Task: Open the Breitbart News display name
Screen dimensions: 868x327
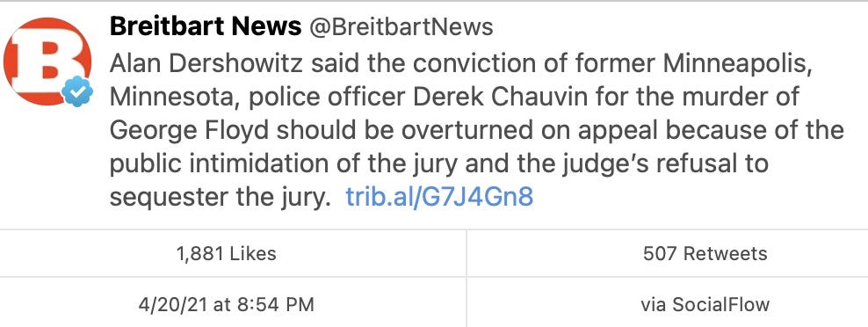Action: pyautogui.click(x=206, y=26)
